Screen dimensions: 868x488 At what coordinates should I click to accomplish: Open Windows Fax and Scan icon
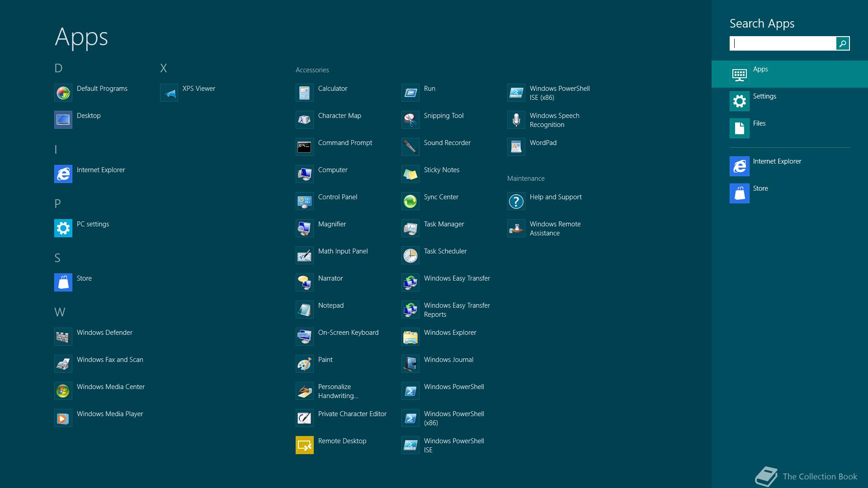click(63, 364)
